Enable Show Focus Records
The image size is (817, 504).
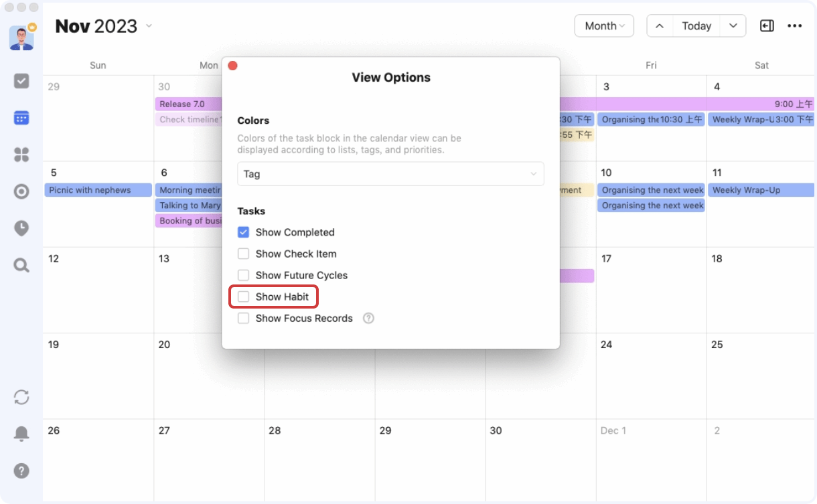coord(243,318)
